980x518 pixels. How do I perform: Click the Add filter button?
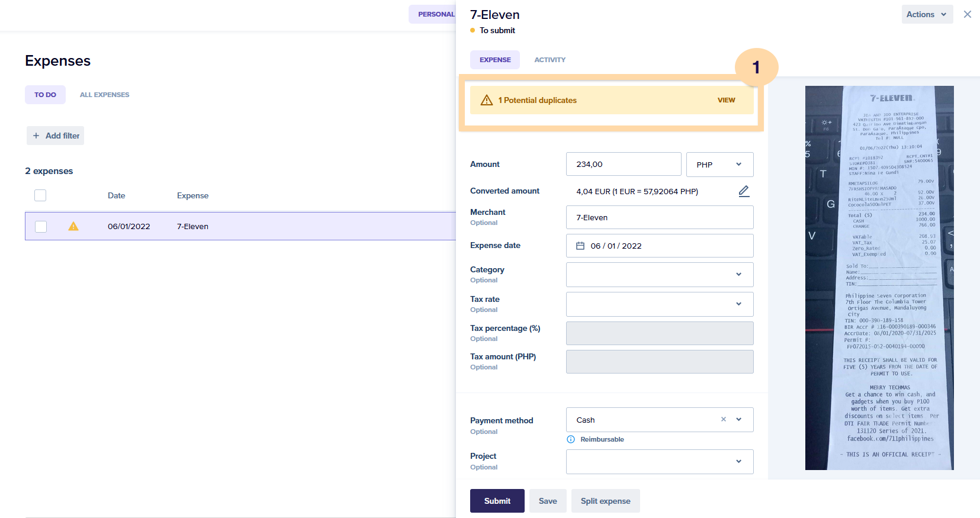click(55, 136)
